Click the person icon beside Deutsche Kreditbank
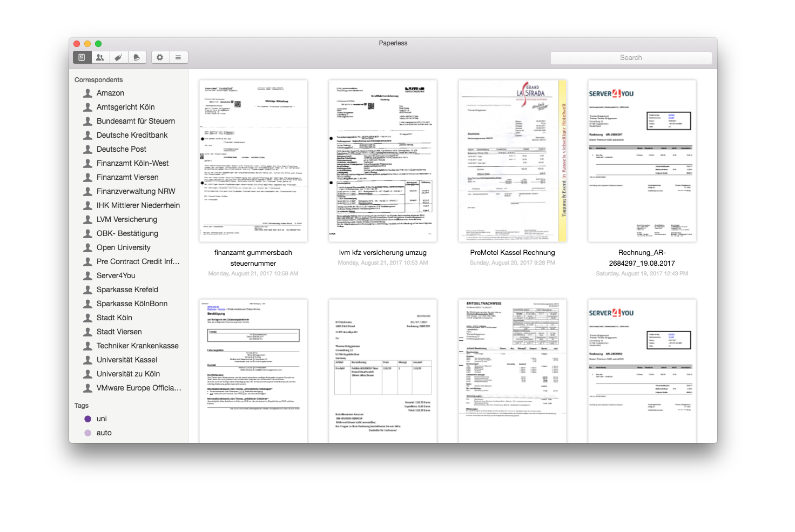This screenshot has width=795, height=532. coord(88,135)
